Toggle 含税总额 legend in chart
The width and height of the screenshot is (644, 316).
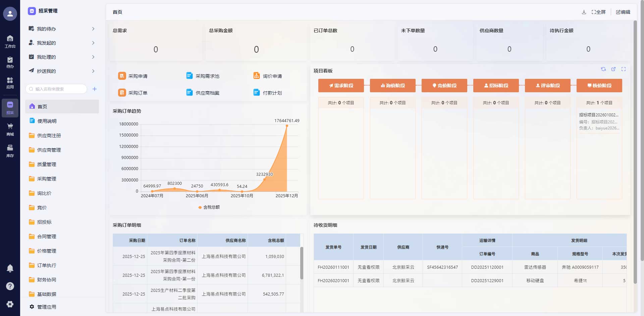(x=209, y=207)
